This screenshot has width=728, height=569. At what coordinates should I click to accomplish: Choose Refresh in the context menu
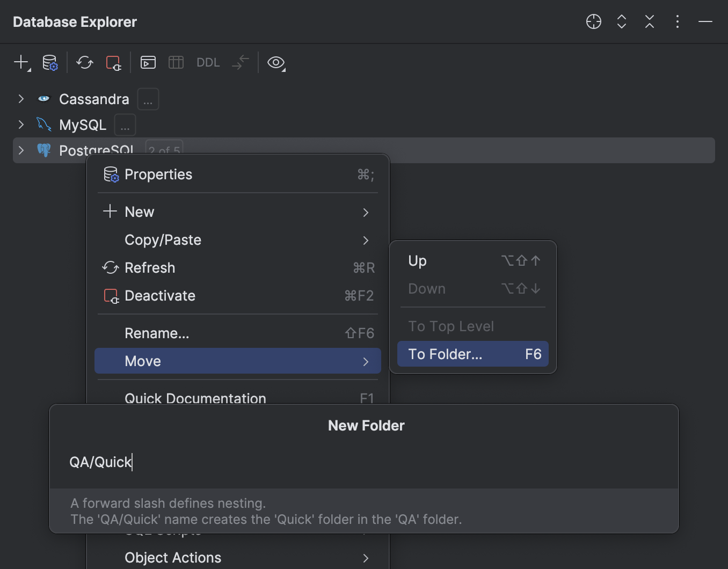[238, 268]
